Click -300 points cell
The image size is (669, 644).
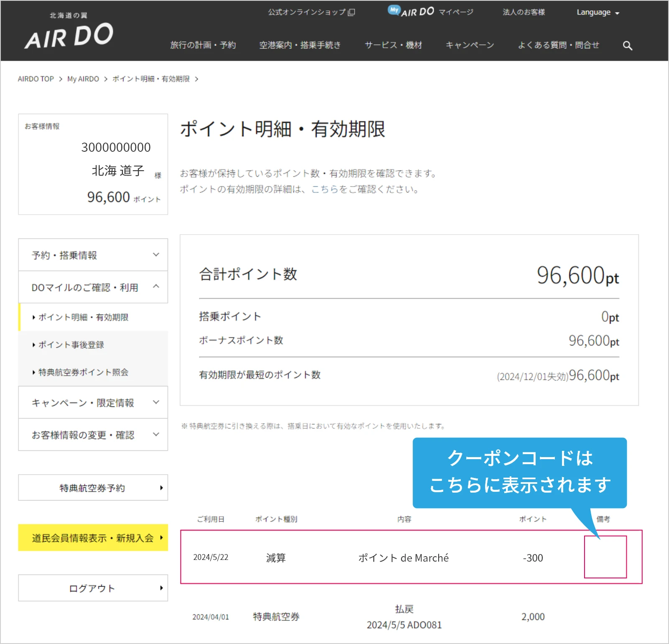click(533, 558)
